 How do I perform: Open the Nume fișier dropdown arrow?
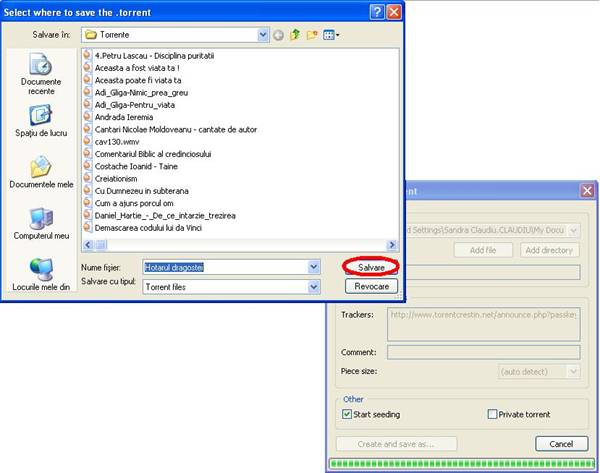[313, 267]
